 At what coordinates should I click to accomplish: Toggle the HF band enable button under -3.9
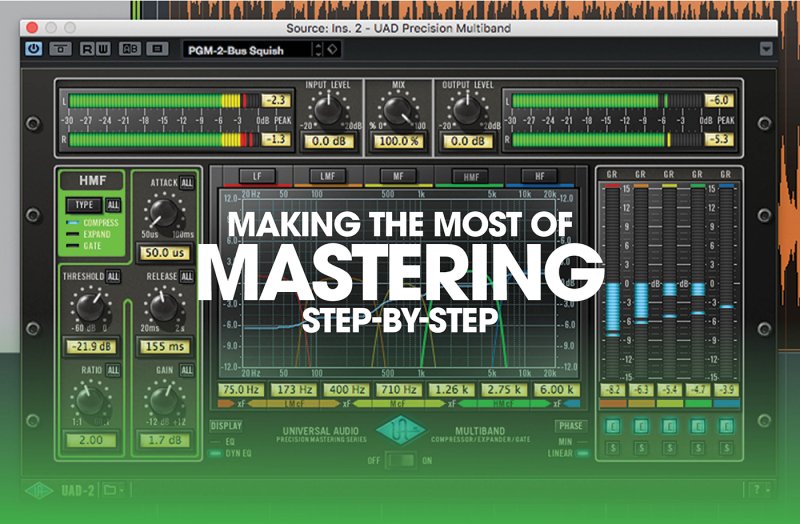[726, 426]
